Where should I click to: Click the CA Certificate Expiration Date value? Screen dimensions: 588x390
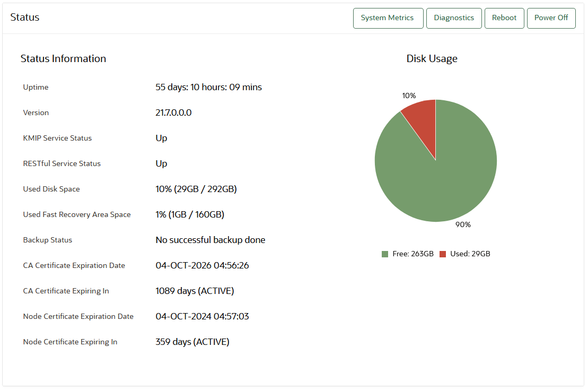click(x=201, y=265)
